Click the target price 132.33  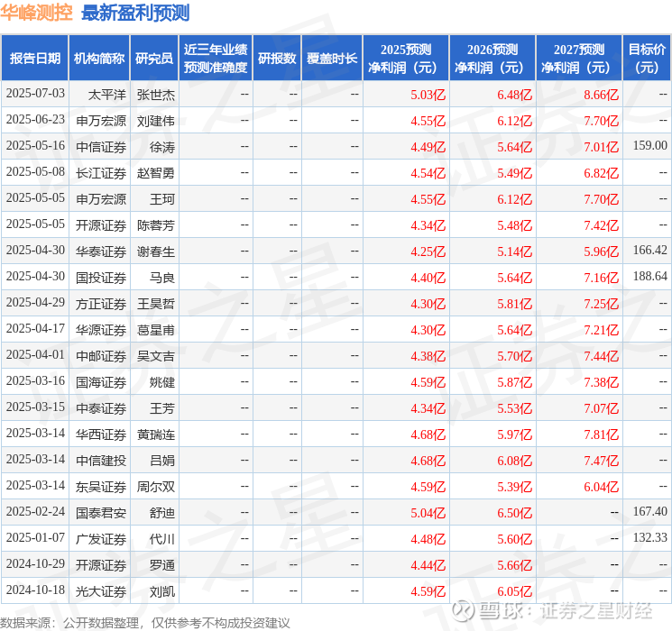(649, 537)
